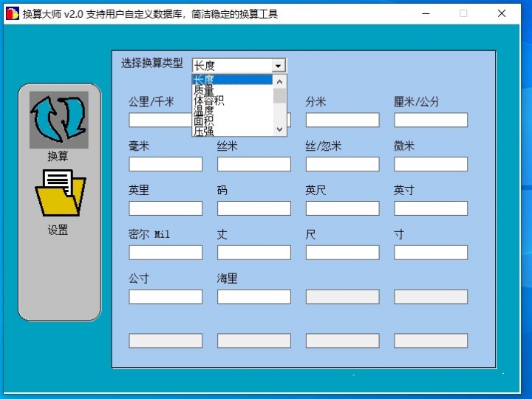Choose 压强 from the dropdown options
Viewport: 532px width, 399px height.
click(232, 131)
